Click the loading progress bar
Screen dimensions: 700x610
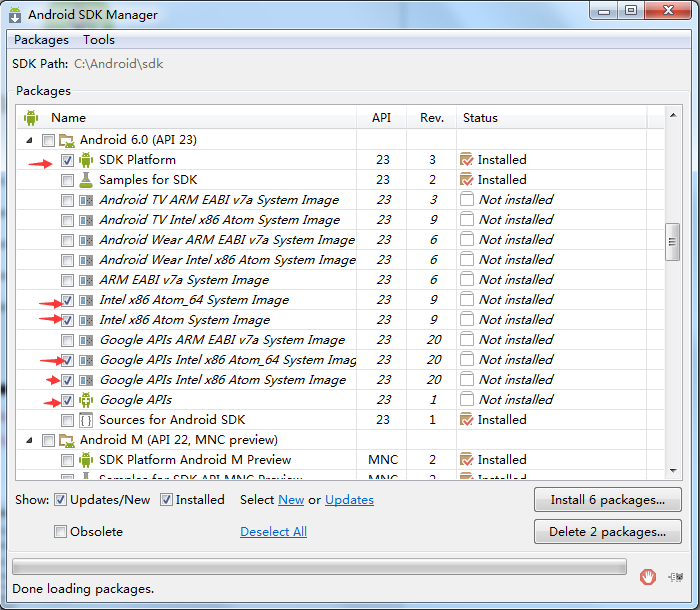click(x=319, y=567)
